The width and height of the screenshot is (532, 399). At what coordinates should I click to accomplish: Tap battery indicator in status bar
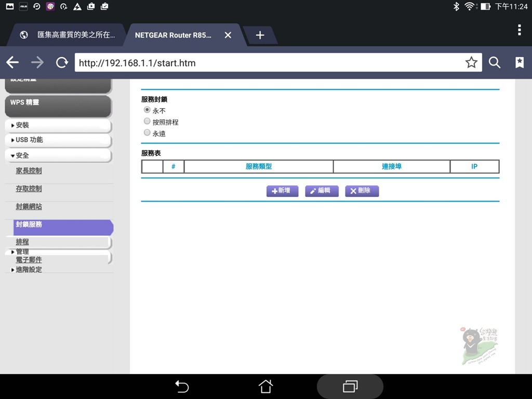pyautogui.click(x=486, y=6)
